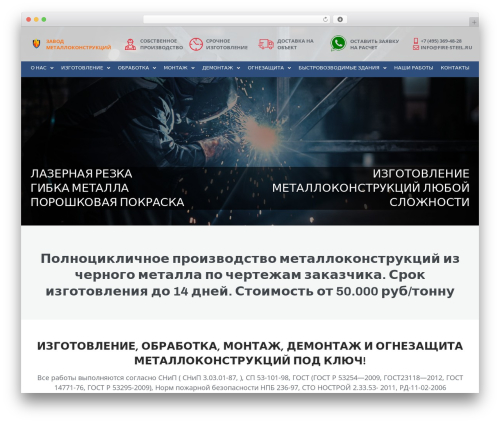The width and height of the screenshot is (500, 423).
Task: Click the envelope icon beside the email
Action: click(416, 48)
